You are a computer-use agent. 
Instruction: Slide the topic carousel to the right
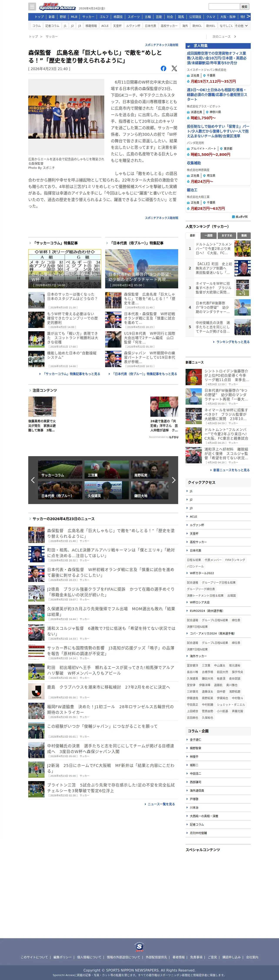point(173,480)
